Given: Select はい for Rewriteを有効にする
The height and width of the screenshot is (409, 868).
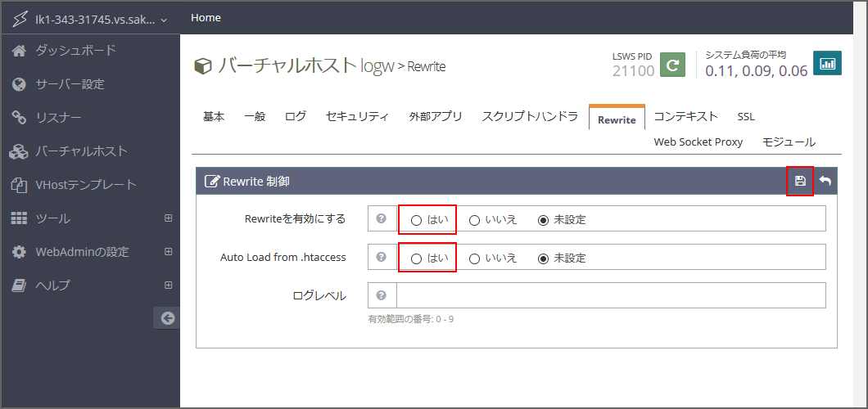Looking at the screenshot, I should (416, 220).
